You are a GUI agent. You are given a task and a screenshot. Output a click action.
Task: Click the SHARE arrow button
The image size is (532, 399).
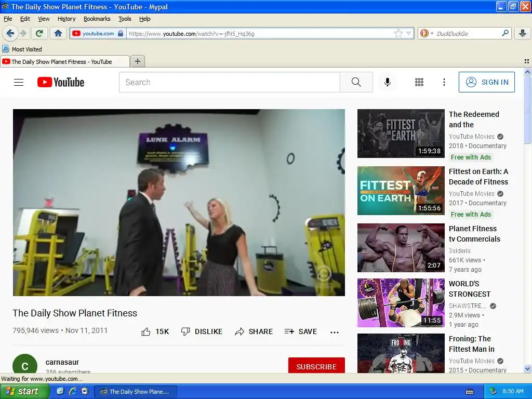point(254,331)
